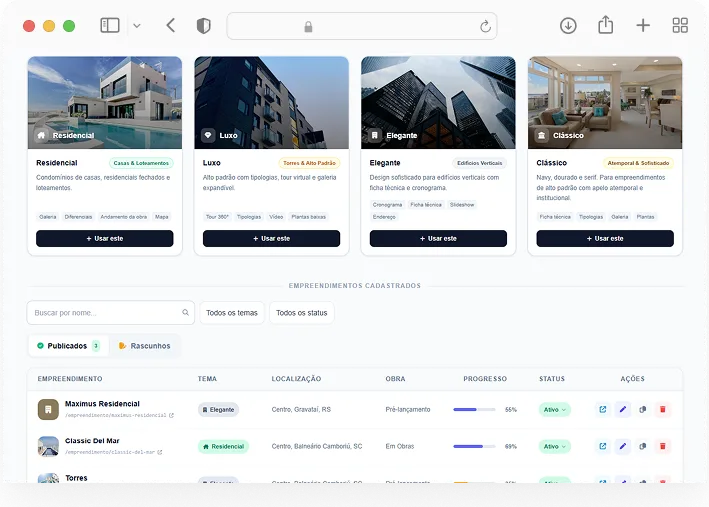Viewport: 709px width, 507px height.
Task: Toggle the browser sidebar icon
Action: point(110,25)
